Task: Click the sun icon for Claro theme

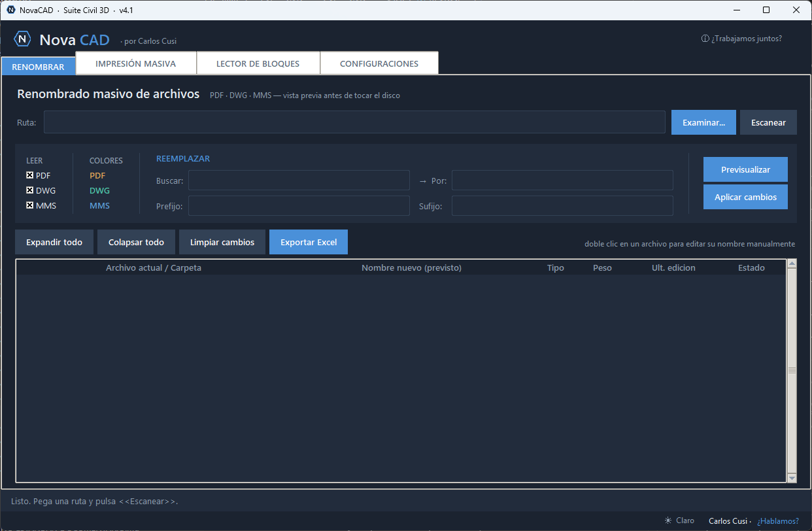Action: [668, 521]
